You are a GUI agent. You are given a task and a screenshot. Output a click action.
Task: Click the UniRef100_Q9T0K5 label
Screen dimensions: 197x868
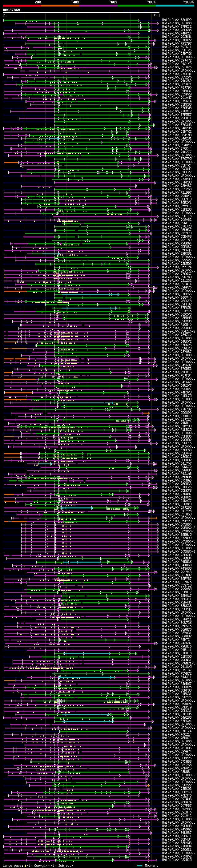[x=177, y=67]
